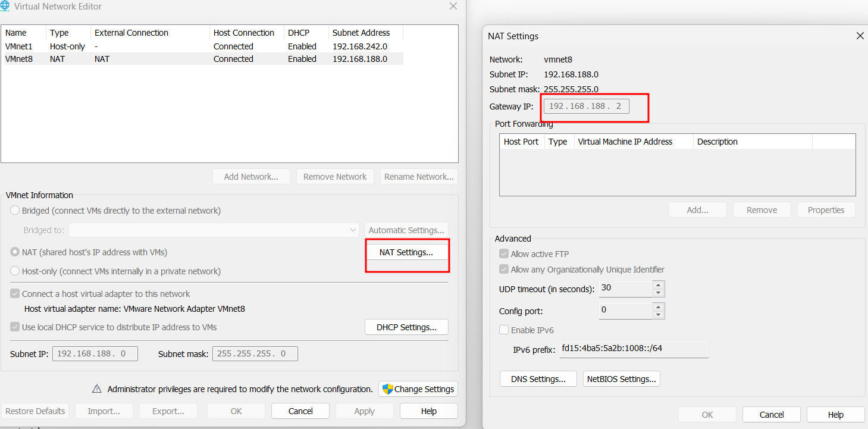Screen dimensions: 868x429
Task: Click the Automatic Settings button
Action: coord(406,230)
